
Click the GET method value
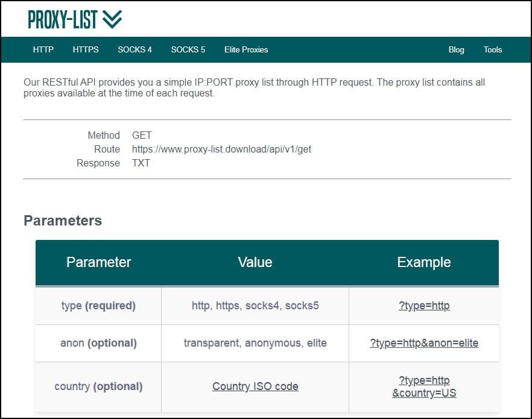[x=141, y=135]
